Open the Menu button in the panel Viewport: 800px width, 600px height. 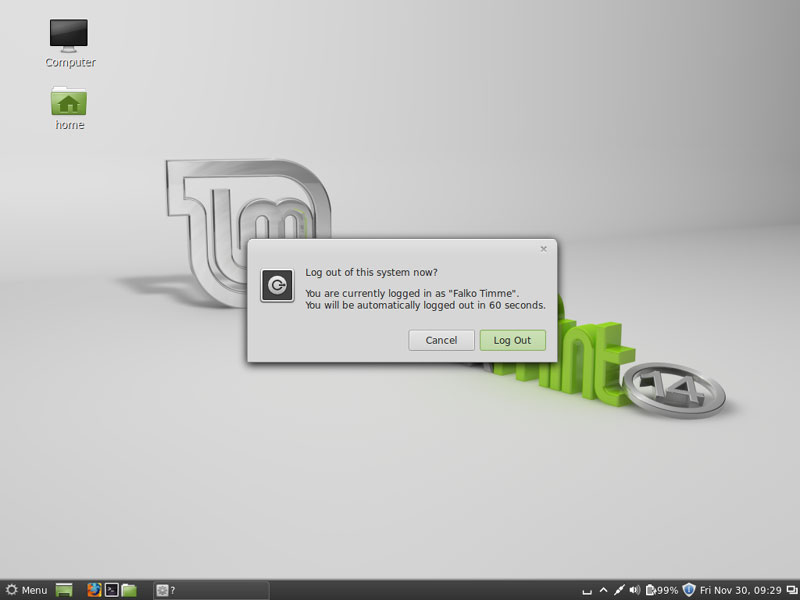(x=26, y=590)
